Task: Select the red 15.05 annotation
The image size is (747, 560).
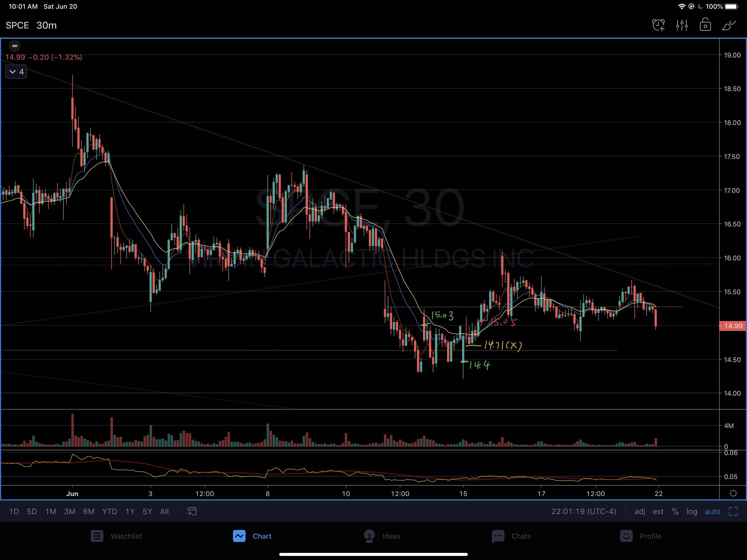Action: tap(503, 322)
